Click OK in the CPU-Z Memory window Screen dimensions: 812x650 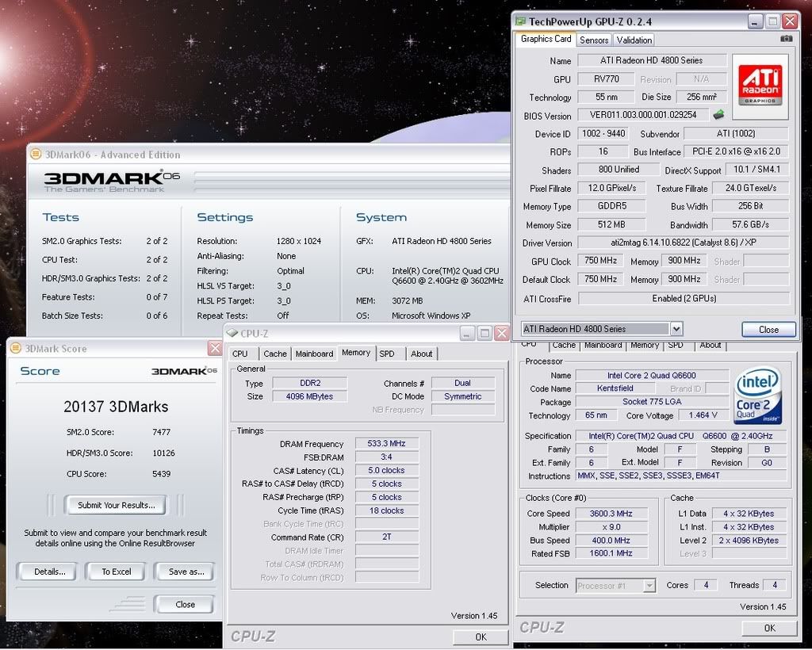(x=481, y=637)
